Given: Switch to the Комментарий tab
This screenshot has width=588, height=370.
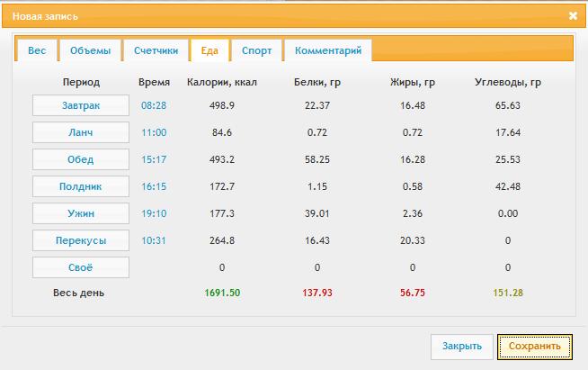Looking at the screenshot, I should (328, 50).
